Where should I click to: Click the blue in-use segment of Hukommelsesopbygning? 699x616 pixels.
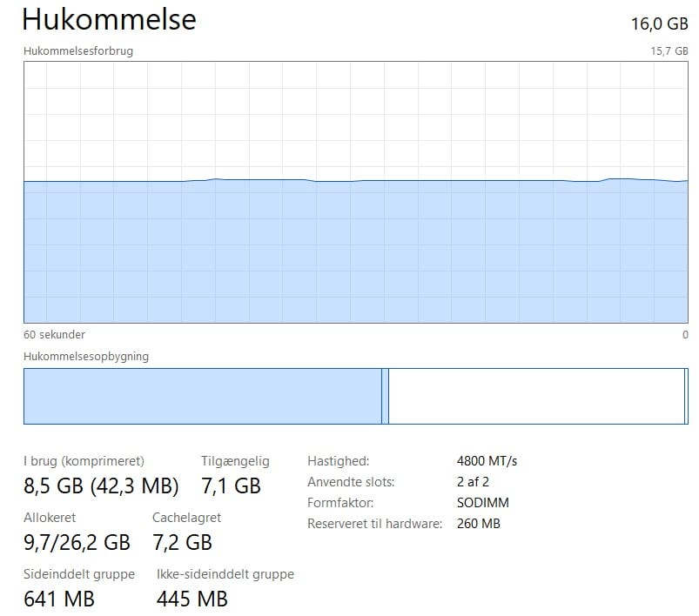tap(202, 396)
